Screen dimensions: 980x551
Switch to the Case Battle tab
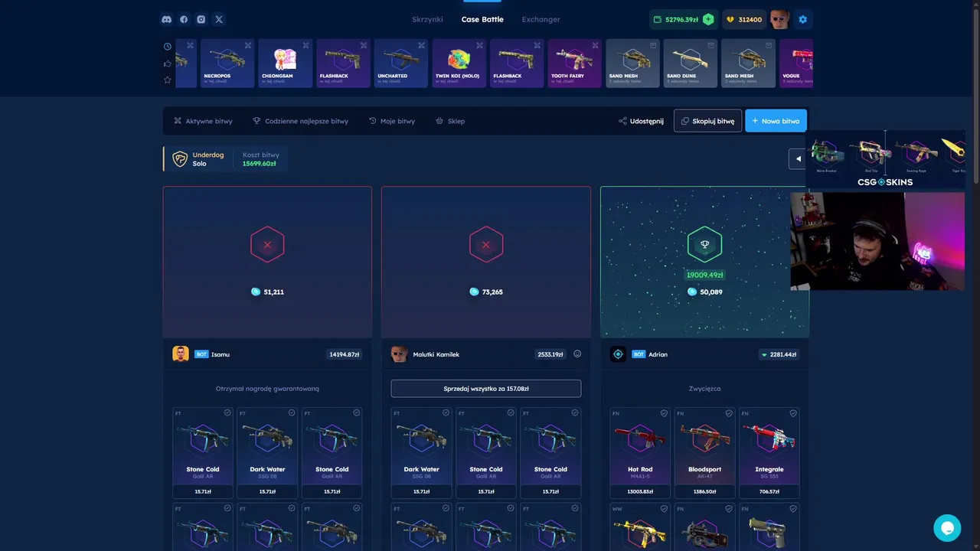point(482,19)
